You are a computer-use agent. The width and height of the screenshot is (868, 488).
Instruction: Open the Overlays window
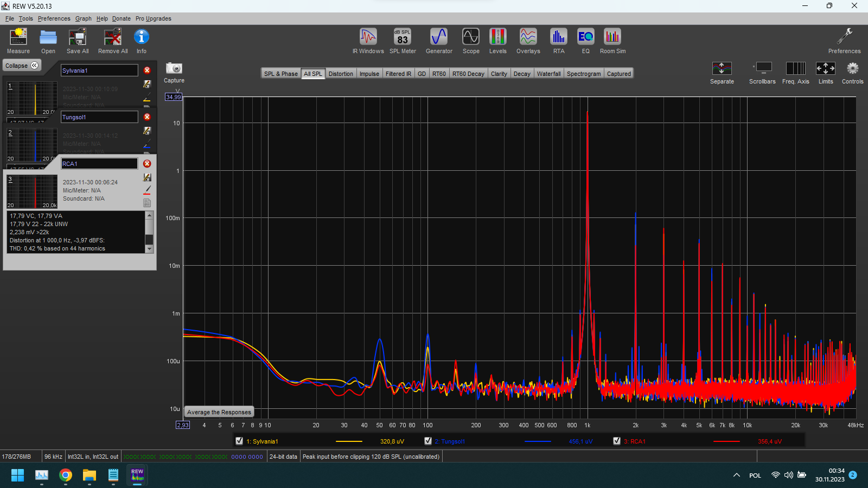click(x=528, y=41)
